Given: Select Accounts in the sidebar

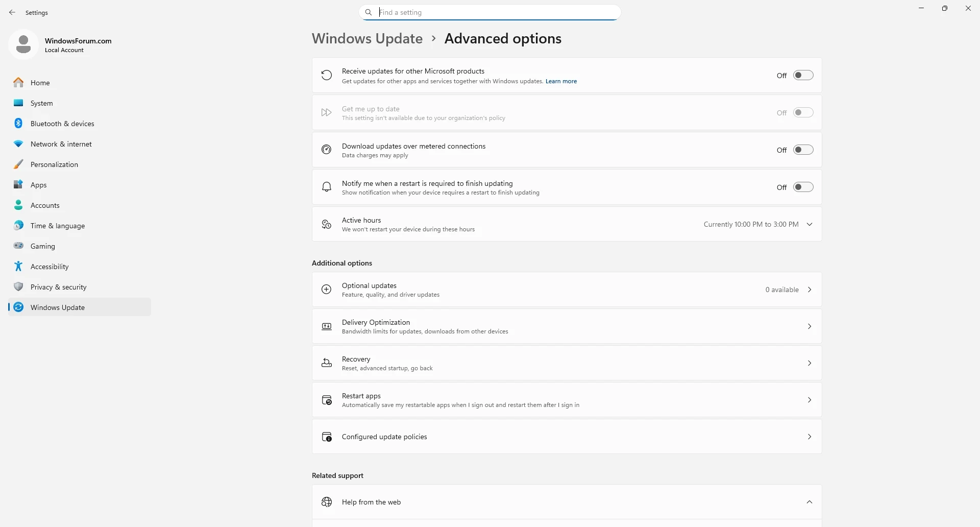Looking at the screenshot, I should [80, 205].
